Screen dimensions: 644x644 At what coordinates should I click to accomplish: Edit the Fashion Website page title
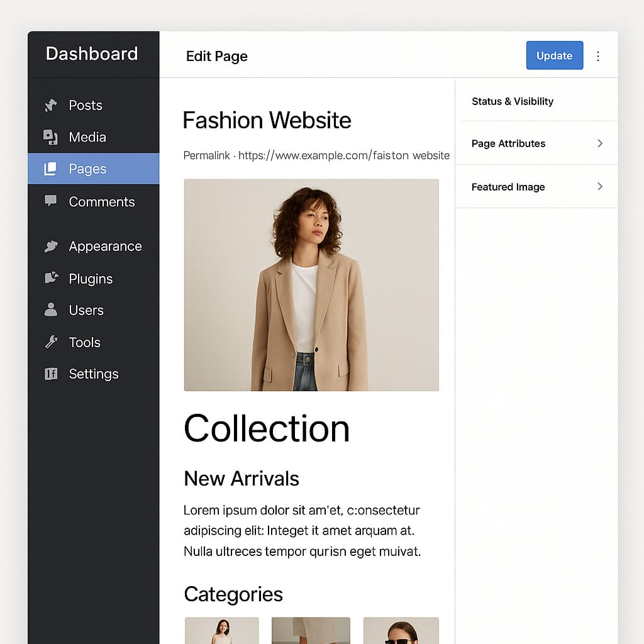coord(267,120)
